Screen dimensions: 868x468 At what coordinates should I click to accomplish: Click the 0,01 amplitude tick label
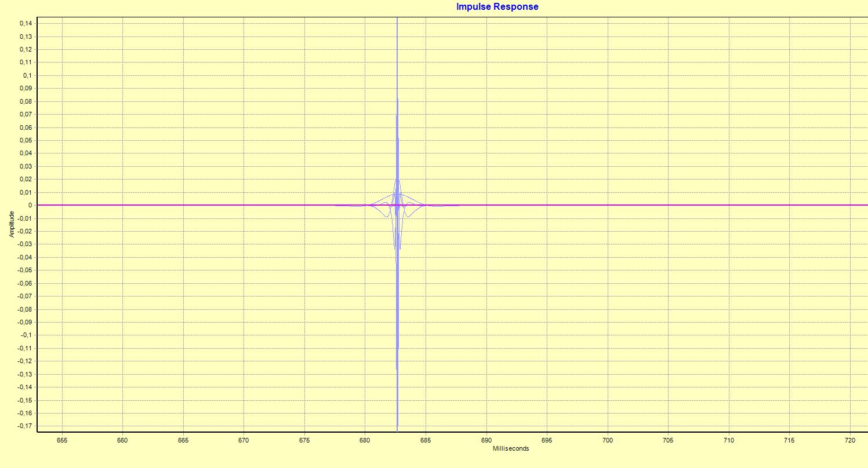(26, 192)
